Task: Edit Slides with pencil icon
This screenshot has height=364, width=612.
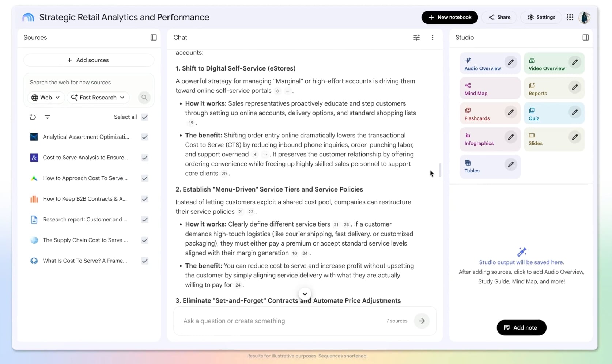Action: coord(575,137)
